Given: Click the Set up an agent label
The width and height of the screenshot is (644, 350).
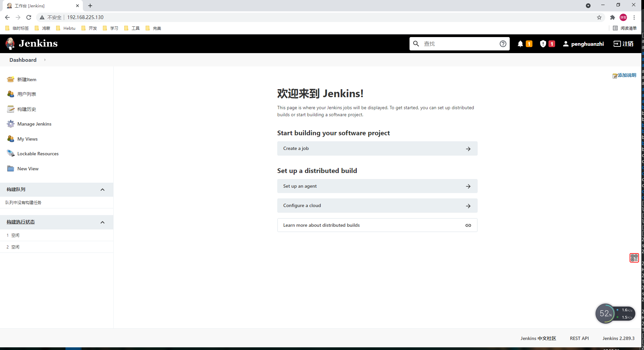Looking at the screenshot, I should click(x=300, y=186).
